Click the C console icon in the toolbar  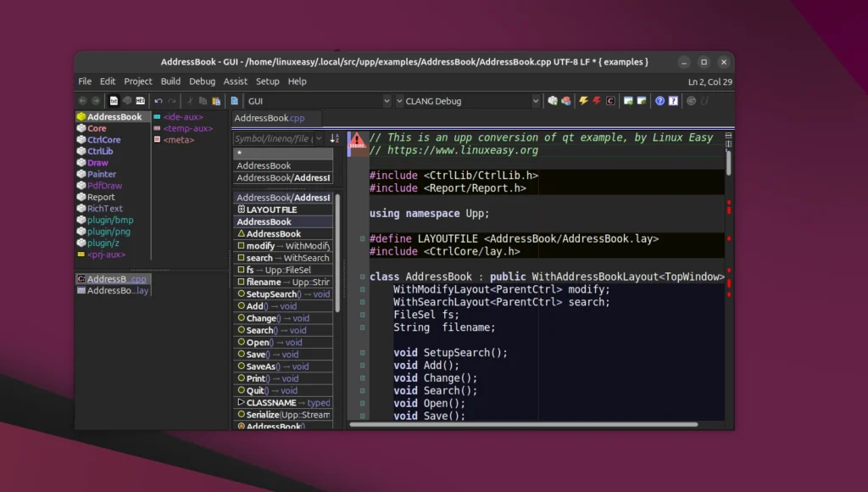coord(610,100)
